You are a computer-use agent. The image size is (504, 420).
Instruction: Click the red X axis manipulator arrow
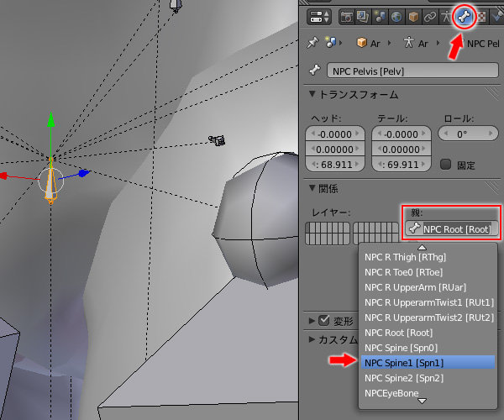[x=3, y=176]
